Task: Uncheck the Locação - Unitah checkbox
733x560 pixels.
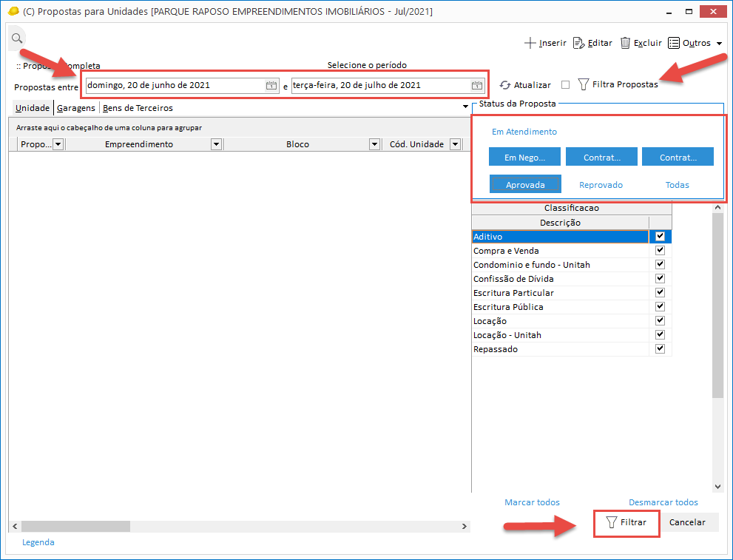Action: pos(660,334)
